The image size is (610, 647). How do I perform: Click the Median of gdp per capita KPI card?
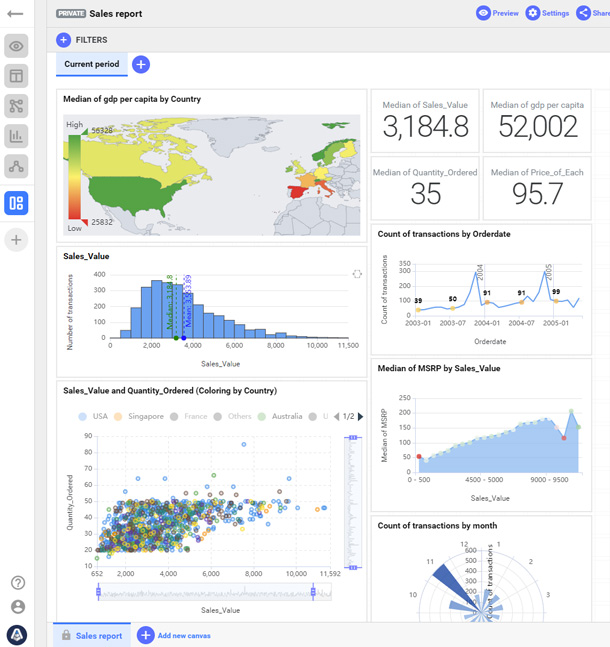537,121
